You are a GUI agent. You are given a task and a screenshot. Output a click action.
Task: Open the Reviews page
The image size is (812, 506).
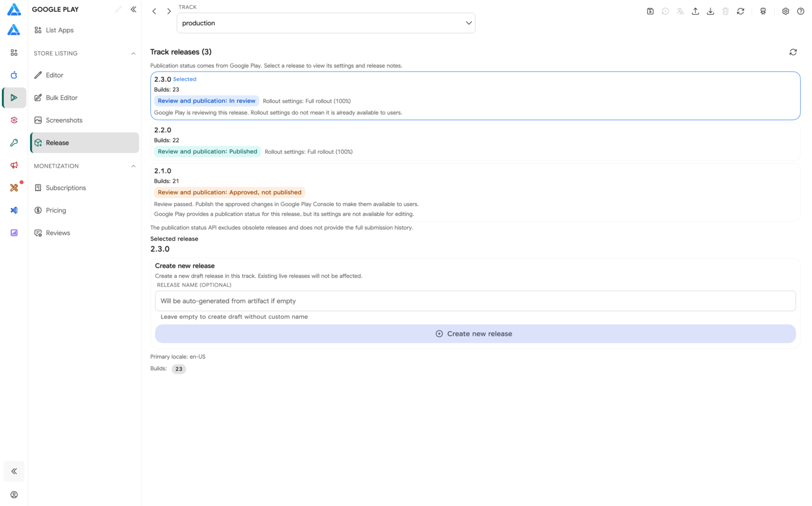point(85,233)
